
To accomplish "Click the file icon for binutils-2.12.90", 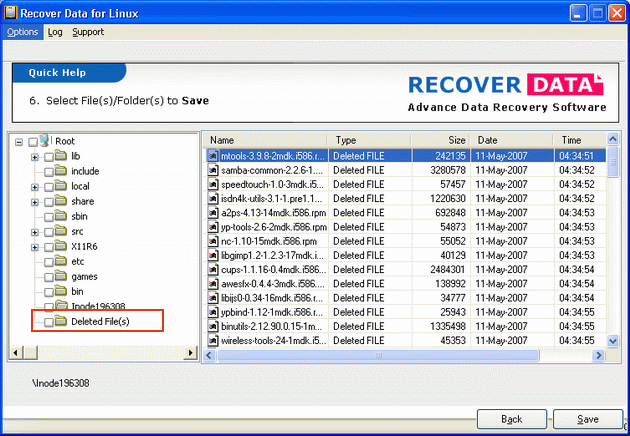I will pyautogui.click(x=213, y=327).
